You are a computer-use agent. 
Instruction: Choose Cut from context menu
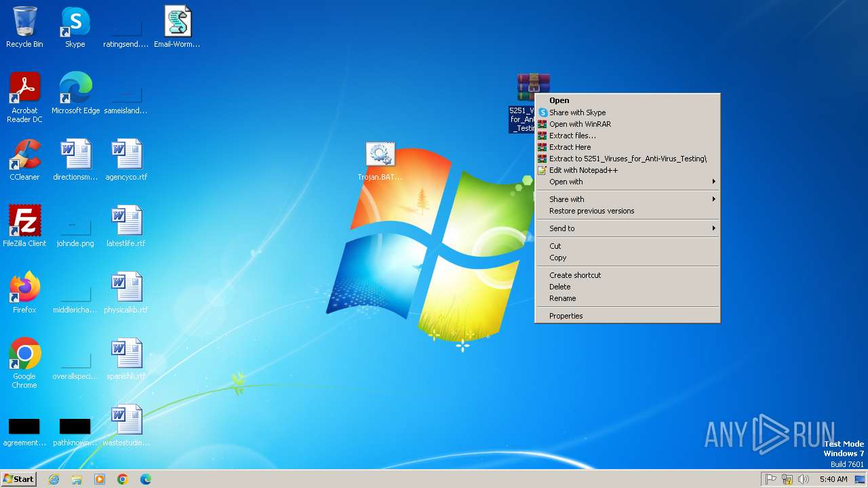coord(627,246)
